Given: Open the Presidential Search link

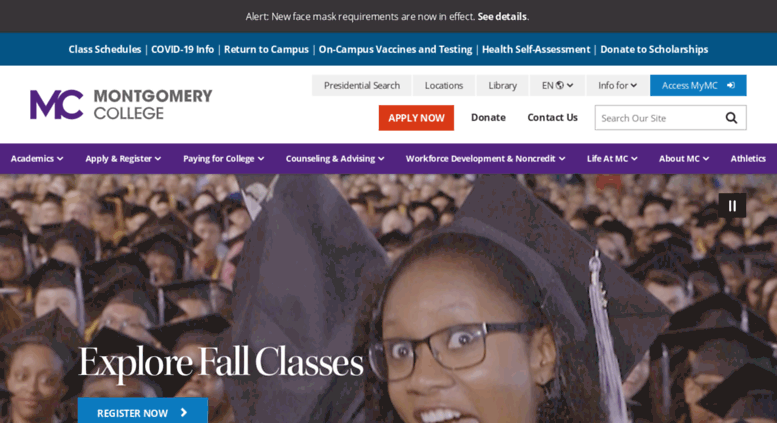Looking at the screenshot, I should point(362,85).
